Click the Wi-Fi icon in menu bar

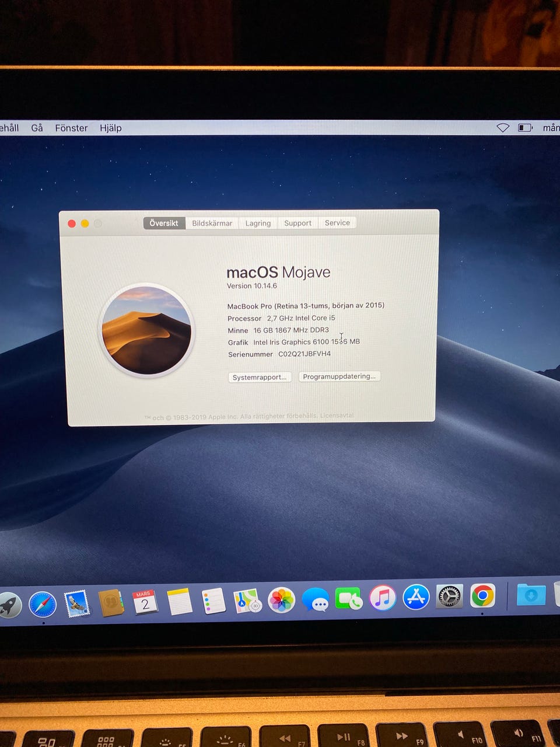point(503,128)
